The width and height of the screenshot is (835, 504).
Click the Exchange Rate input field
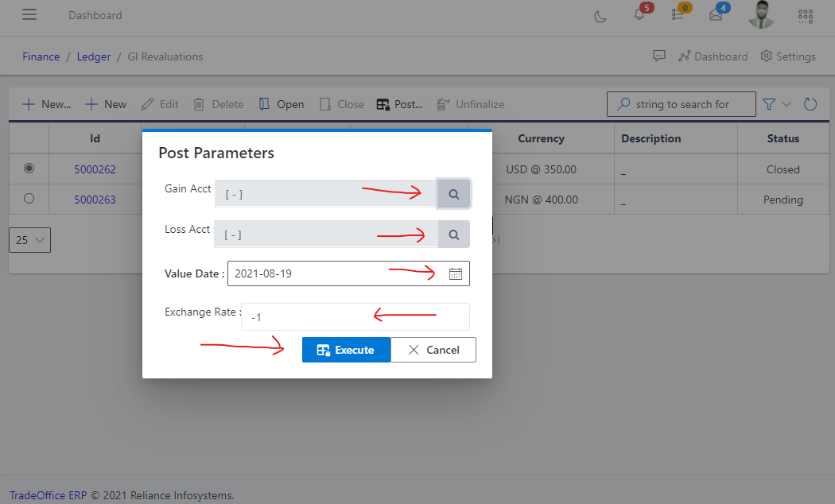(342, 316)
